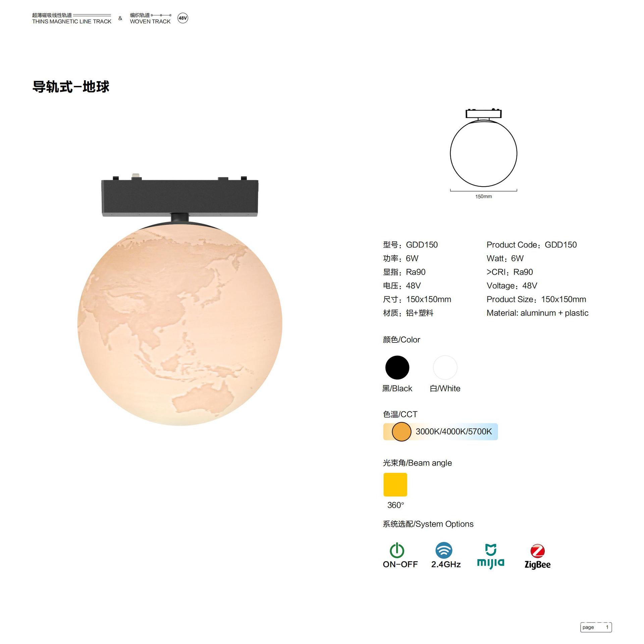Image resolution: width=644 pixels, height=644 pixels.
Task: Select the Black color swatch
Action: coord(397,367)
